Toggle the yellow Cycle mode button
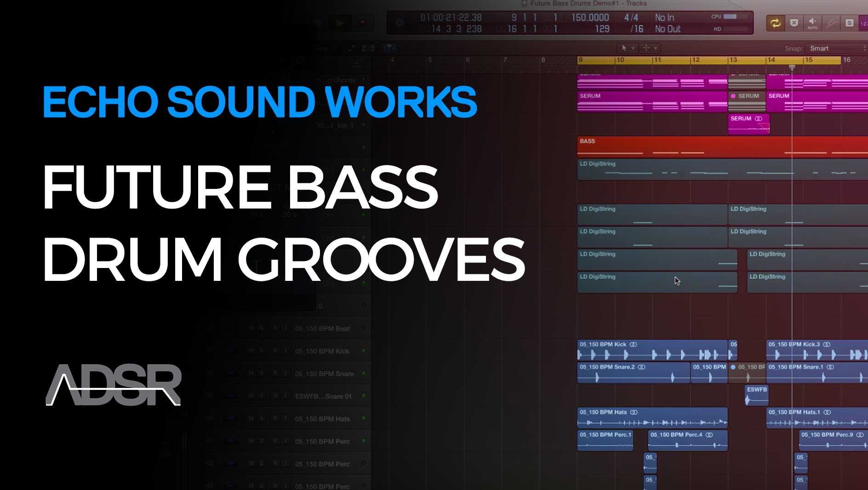This screenshot has width=868, height=490. (x=775, y=23)
